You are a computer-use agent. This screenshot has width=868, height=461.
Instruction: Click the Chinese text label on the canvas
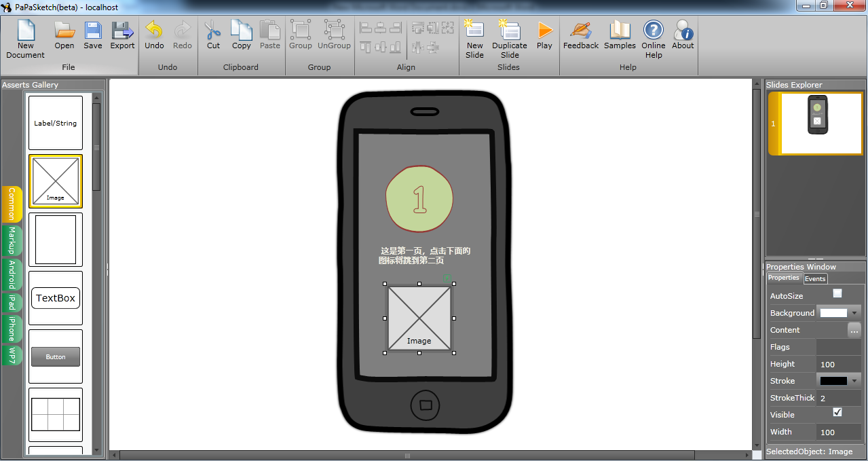point(425,255)
